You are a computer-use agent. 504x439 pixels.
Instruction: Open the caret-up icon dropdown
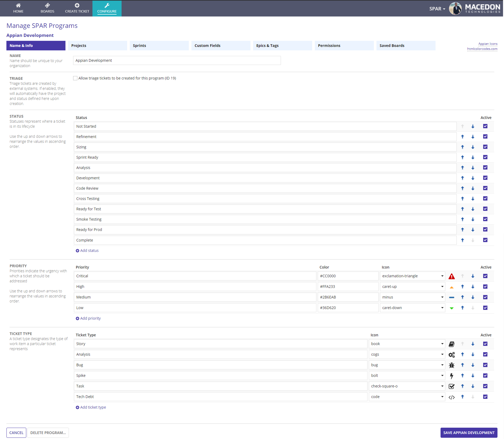412,286
